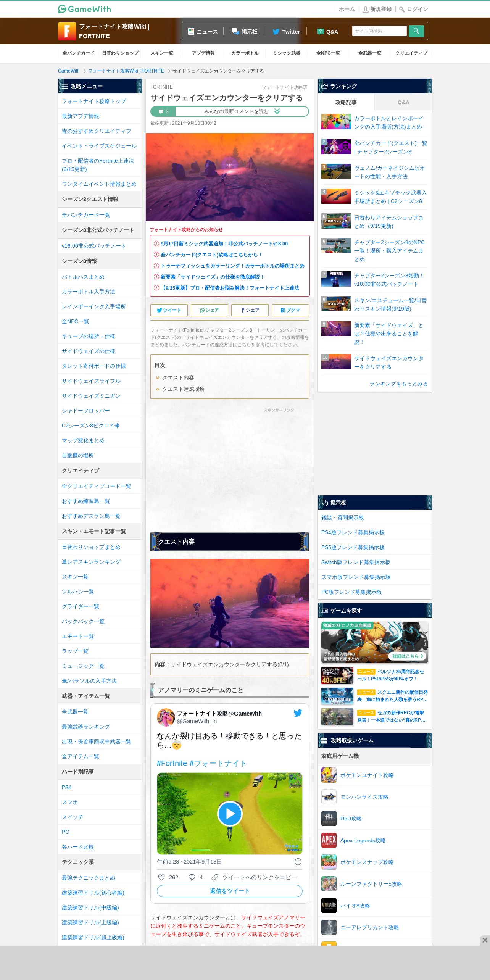Click the バイオ8攻略 VILLAGE icon

[329, 906]
